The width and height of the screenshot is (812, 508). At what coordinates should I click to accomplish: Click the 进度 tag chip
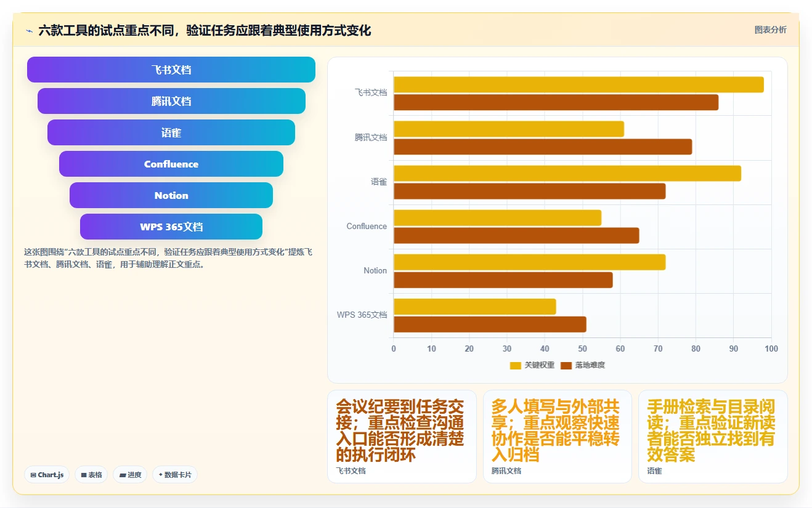click(130, 475)
